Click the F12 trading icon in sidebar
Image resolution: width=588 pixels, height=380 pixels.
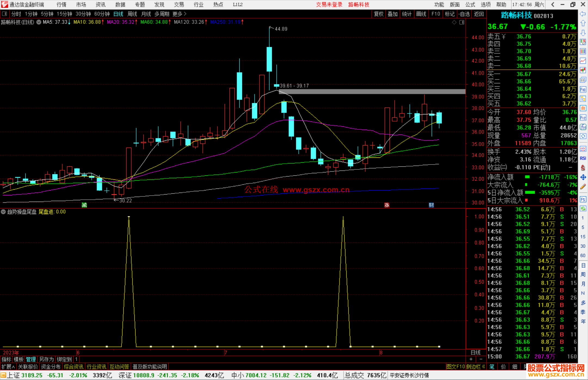[x=583, y=118]
